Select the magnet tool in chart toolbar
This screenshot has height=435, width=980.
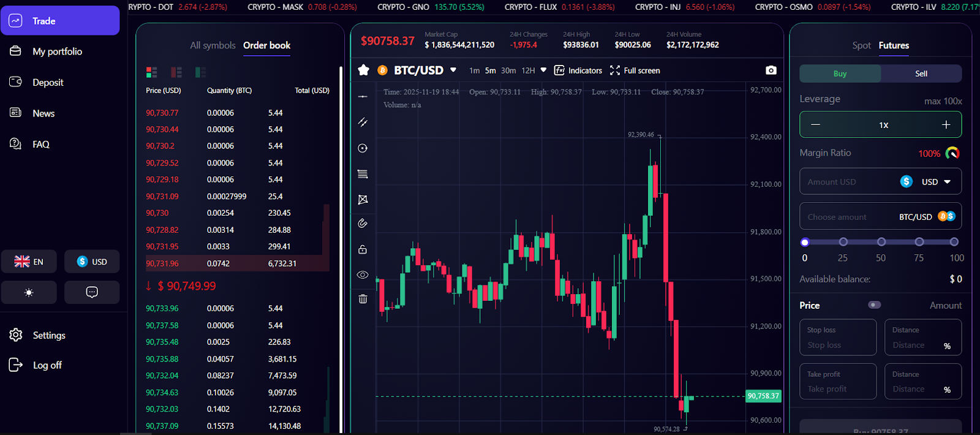(x=363, y=223)
